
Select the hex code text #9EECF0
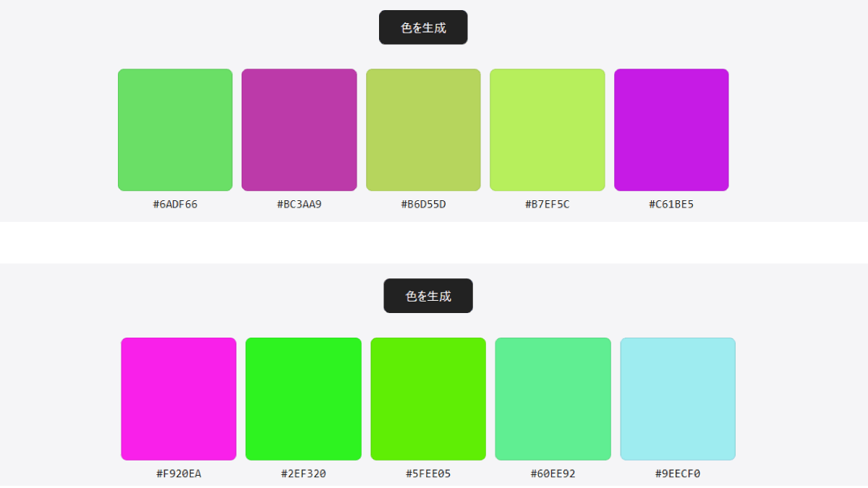(x=678, y=474)
